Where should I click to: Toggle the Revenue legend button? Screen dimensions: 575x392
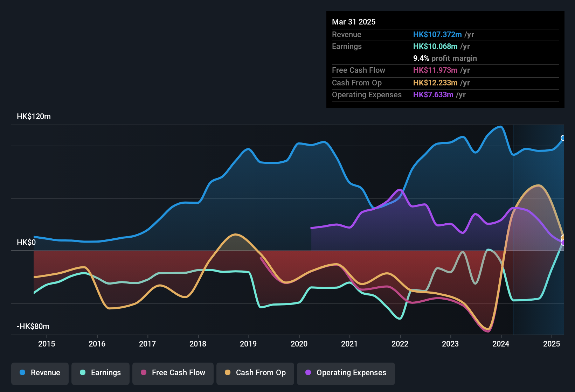[x=40, y=372]
